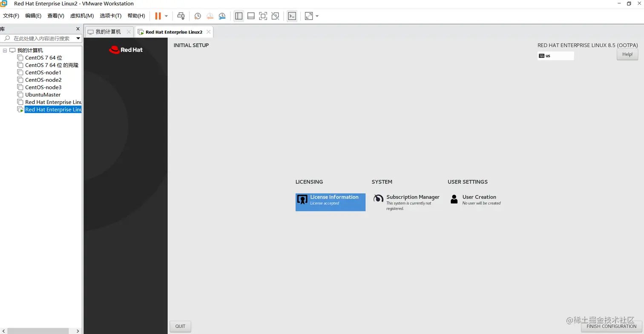Image resolution: width=644 pixels, height=334 pixels.
Task: Open the stretch display dropdown arrow
Action: (317, 16)
